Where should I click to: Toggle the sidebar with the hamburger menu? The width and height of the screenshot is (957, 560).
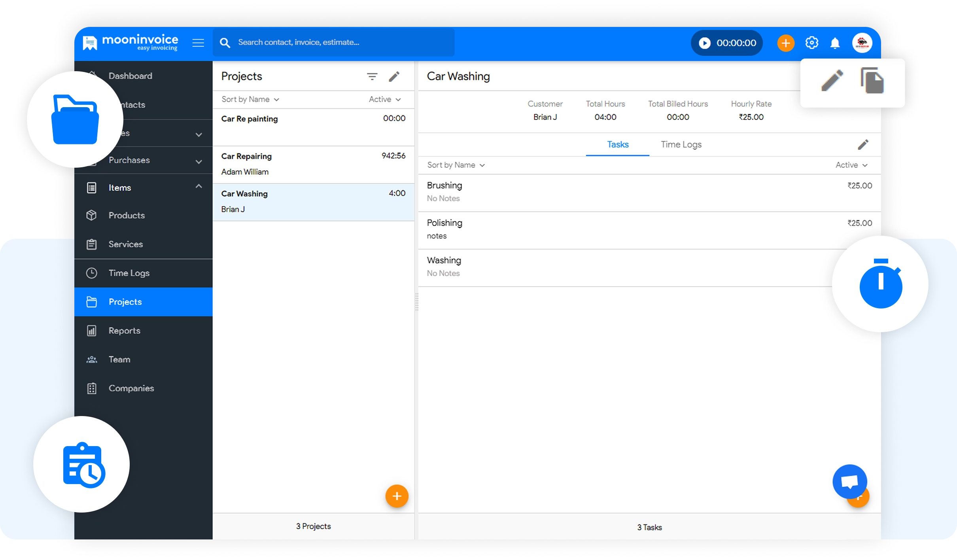(198, 43)
